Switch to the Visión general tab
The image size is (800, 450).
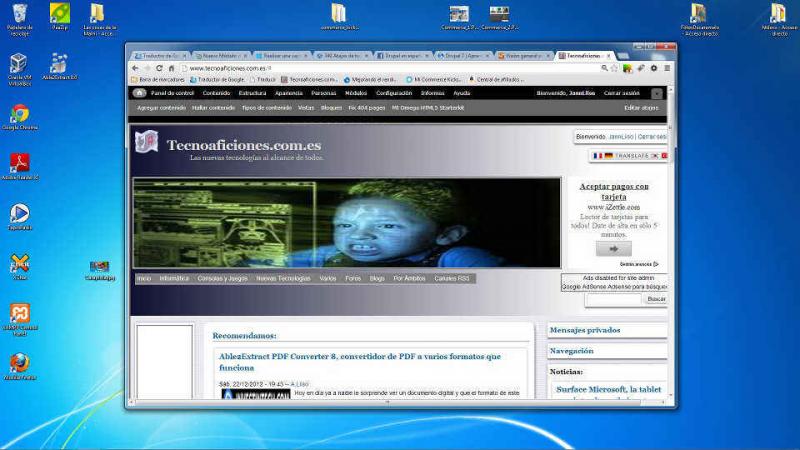point(523,56)
